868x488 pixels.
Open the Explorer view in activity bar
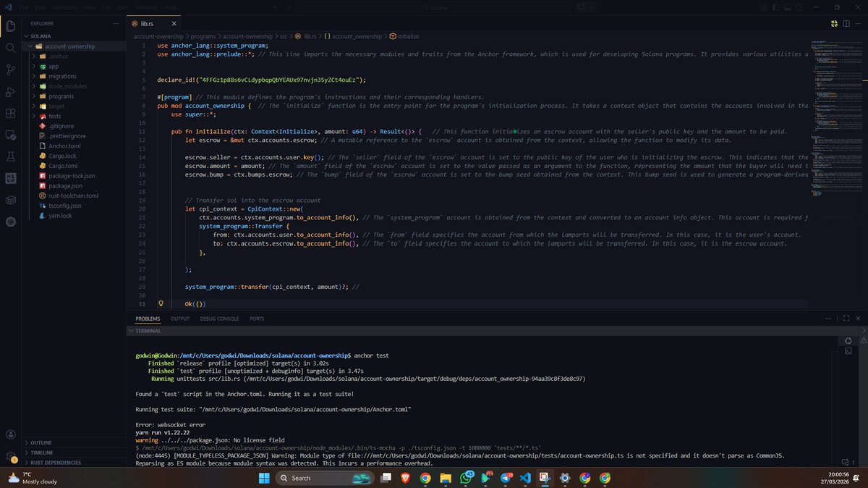(x=10, y=27)
